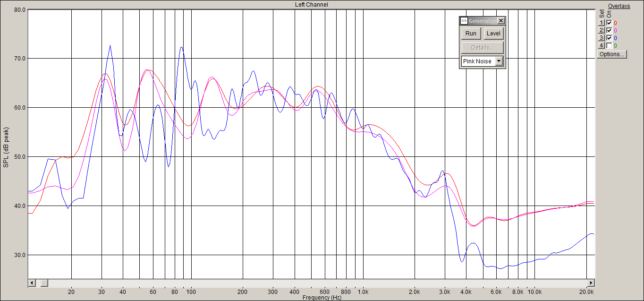Click the magenta 0 overlay 2 offset value
Image resolution: width=644 pixels, height=301 pixels.
(x=615, y=30)
